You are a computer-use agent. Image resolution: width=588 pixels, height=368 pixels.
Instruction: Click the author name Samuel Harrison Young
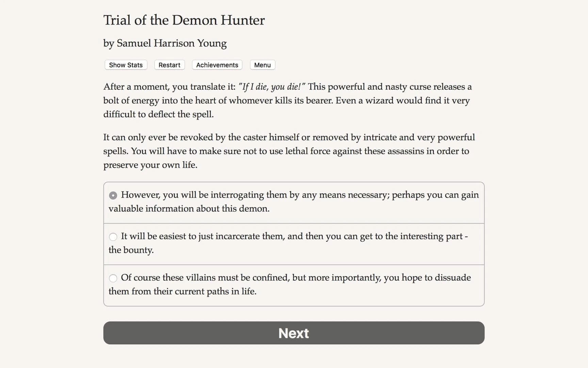[x=165, y=43]
